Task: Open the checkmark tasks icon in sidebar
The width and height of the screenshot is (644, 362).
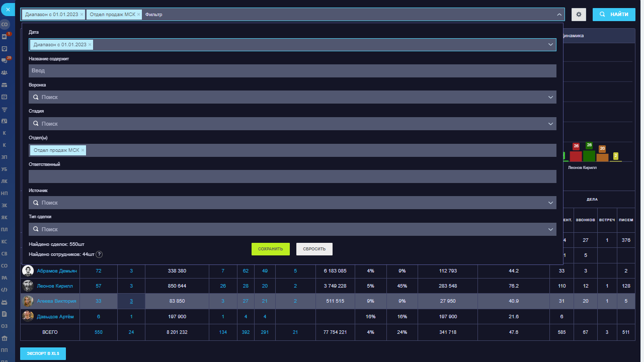Action: [5, 49]
